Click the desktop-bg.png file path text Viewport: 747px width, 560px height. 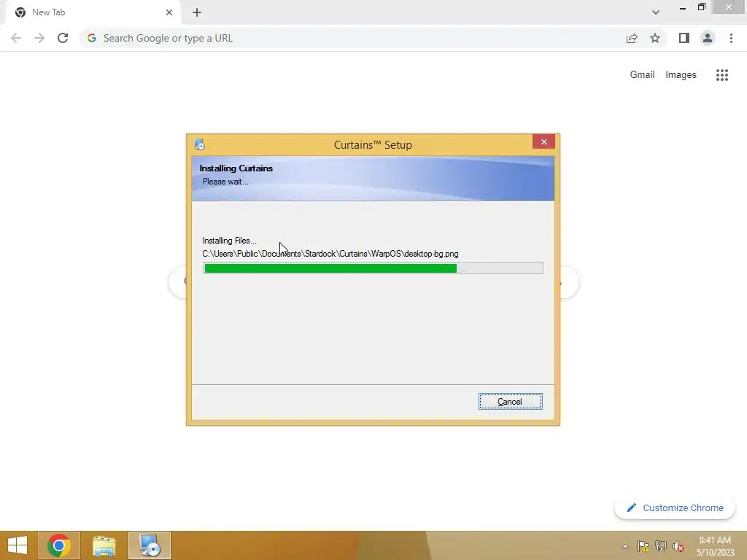click(330, 254)
